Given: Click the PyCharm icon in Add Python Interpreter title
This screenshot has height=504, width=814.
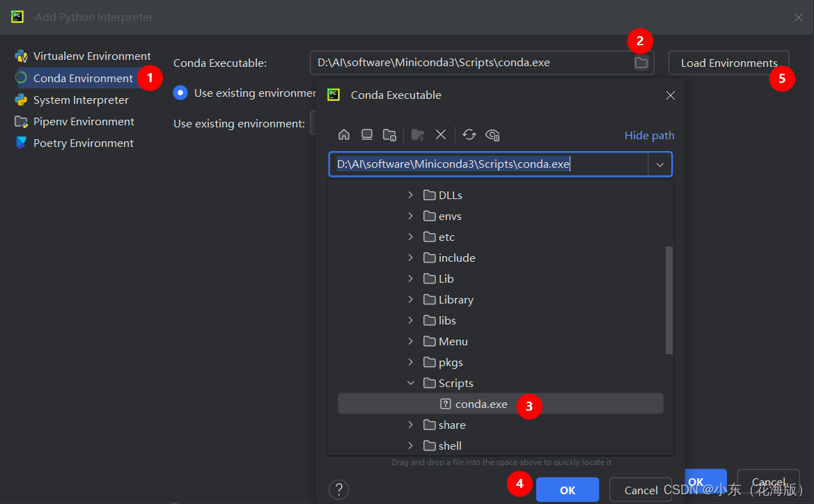Looking at the screenshot, I should click(17, 17).
